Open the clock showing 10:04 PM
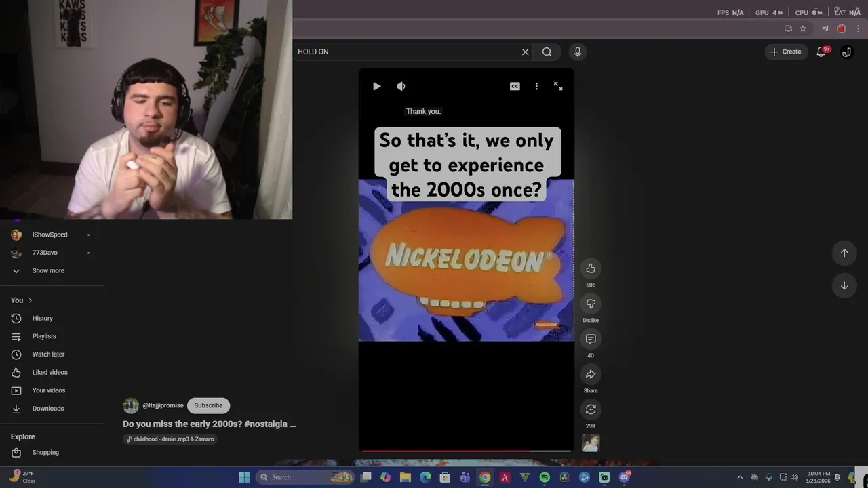This screenshot has height=488, width=868. click(818, 477)
